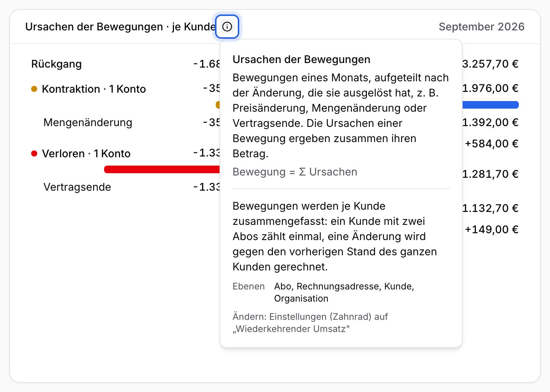The image size is (550, 392).
Task: Click the blue bar on the right
Action: [x=490, y=105]
